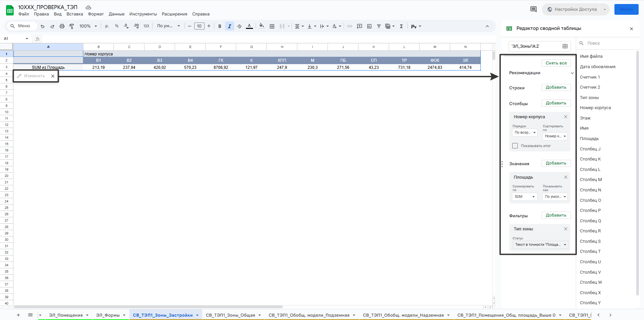This screenshot has height=320, width=644.
Task: Toggle italic formatting button
Action: point(229,26)
